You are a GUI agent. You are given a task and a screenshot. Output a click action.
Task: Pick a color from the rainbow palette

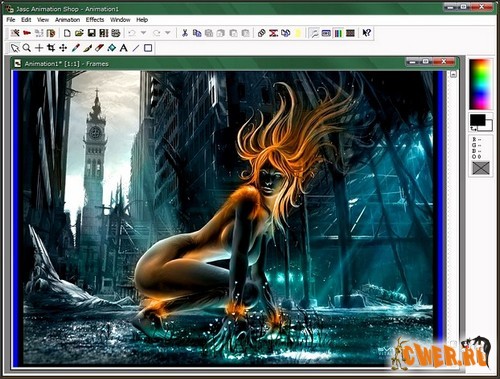point(480,84)
